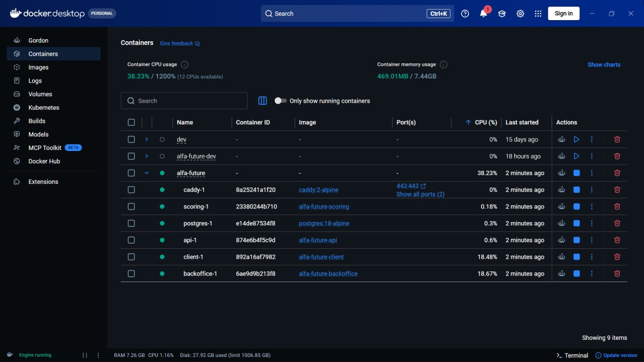This screenshot has width=644, height=362.
Task: Pause the Docker engine in status bar
Action: 85,355
